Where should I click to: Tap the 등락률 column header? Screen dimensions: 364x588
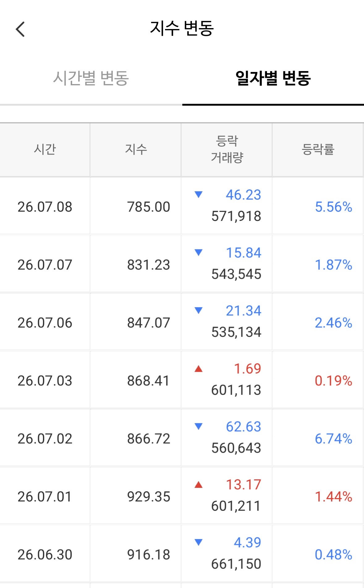318,150
